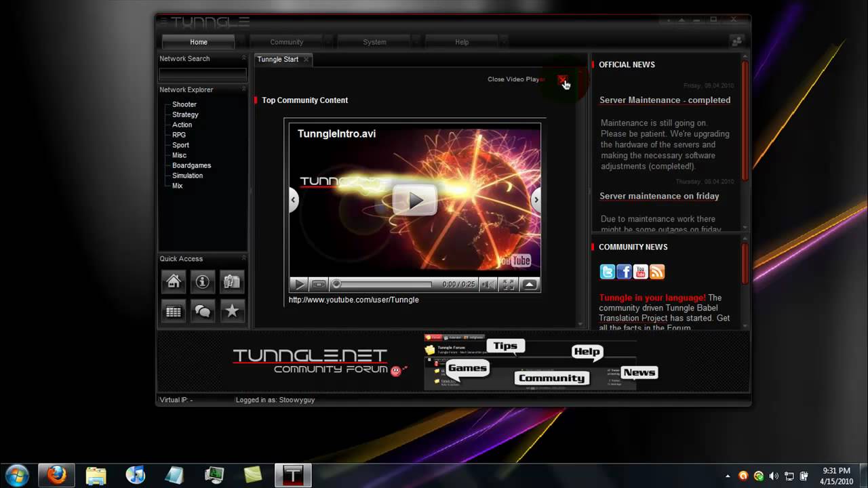Open the chat bubbles quick access icon
The width and height of the screenshot is (868, 488).
tap(203, 311)
